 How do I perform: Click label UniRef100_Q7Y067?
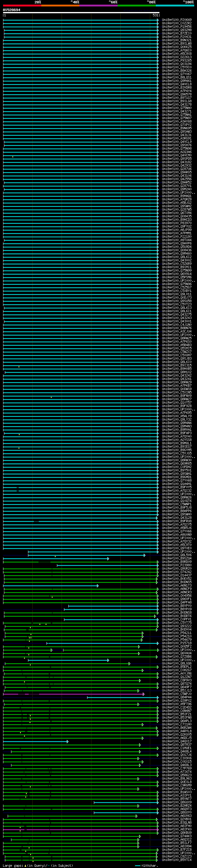coord(177,74)
